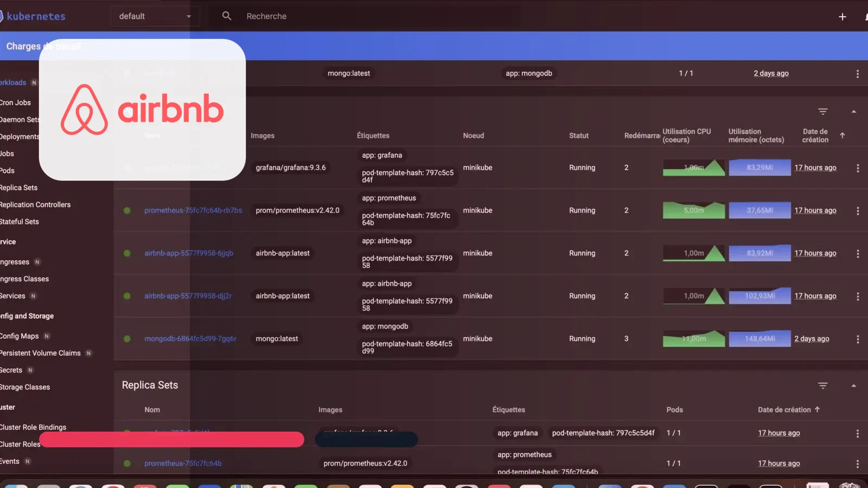Go to Storage Classes in sidebar
Screen dimensions: 868x488
coord(25,387)
